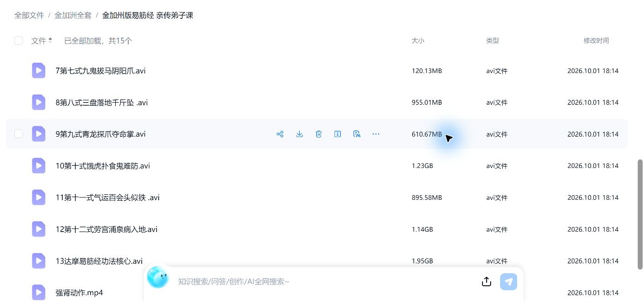The height and width of the screenshot is (301, 644).
Task: Click the 120.13MB size value
Action: 427,71
